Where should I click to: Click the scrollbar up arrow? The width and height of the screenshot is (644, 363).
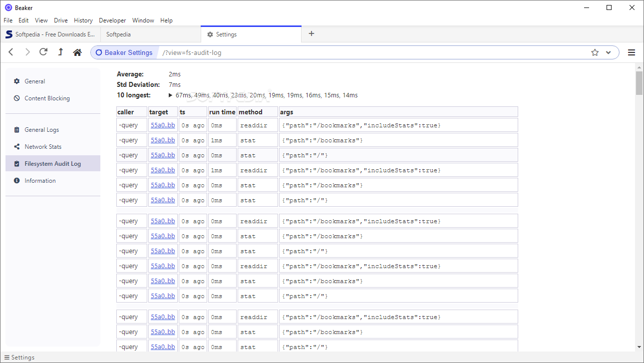[x=639, y=67]
